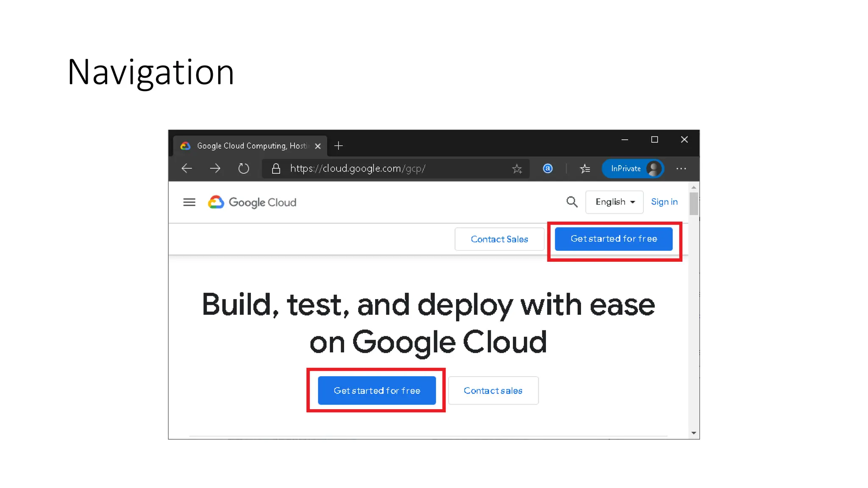Open browser settings ellipsis menu

pyautogui.click(x=681, y=169)
